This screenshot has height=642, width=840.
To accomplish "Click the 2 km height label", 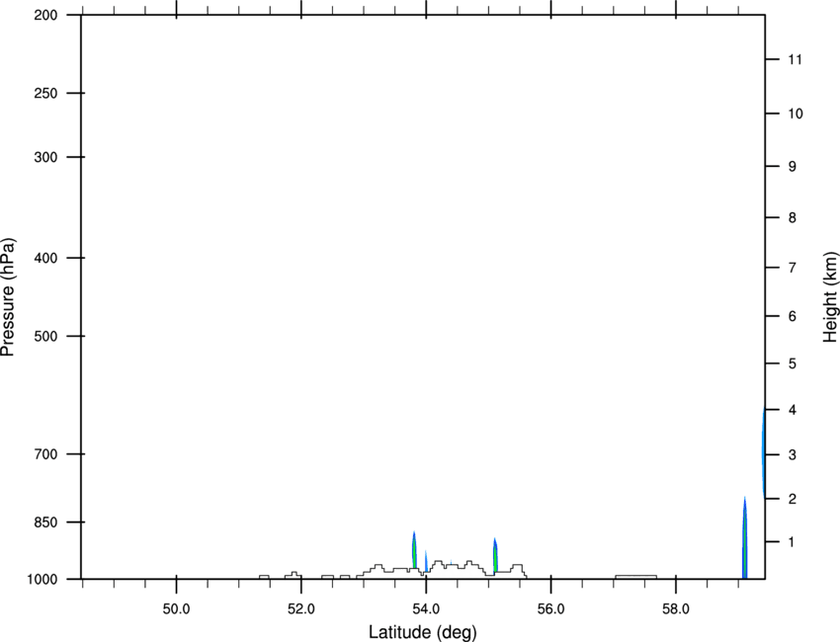I will tap(792, 499).
